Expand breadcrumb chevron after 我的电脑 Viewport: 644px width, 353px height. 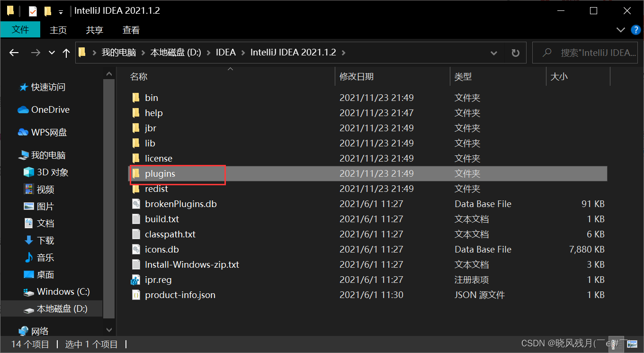143,53
